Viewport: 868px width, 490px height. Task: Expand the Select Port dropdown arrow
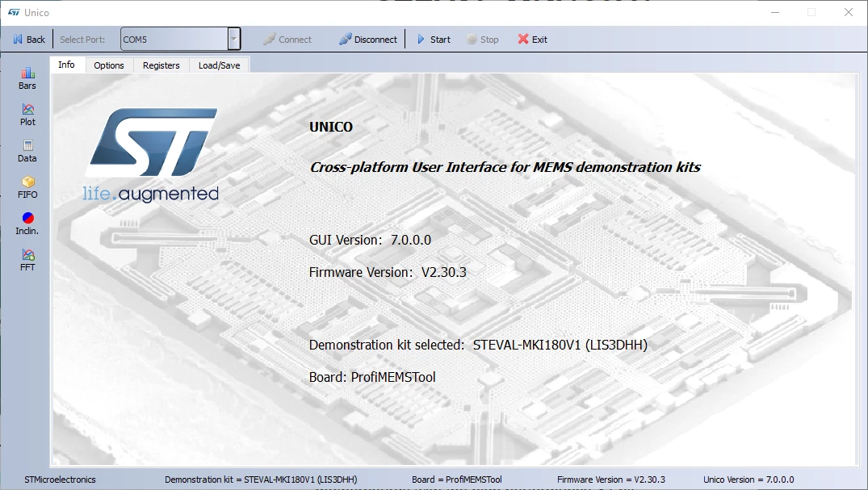coord(234,40)
